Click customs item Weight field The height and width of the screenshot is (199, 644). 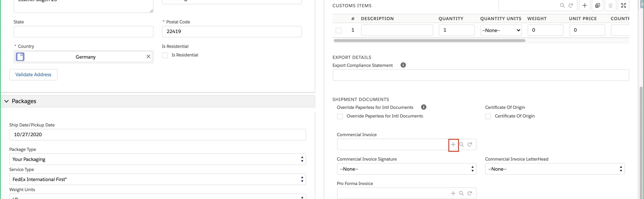coord(546,30)
